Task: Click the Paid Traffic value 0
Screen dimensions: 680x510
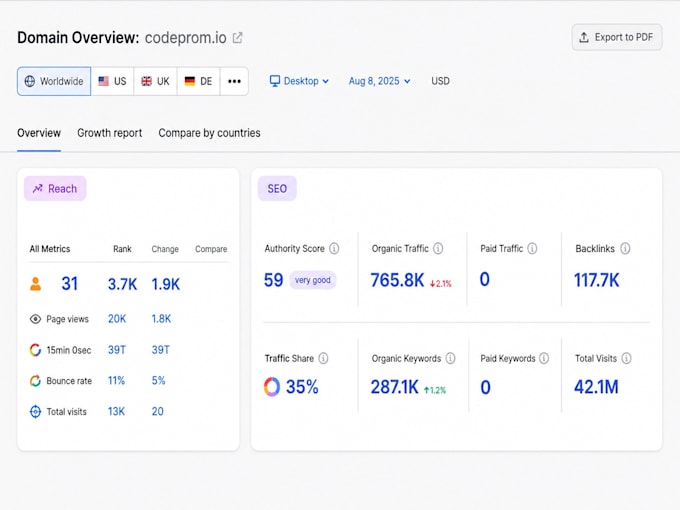Action: pos(485,279)
